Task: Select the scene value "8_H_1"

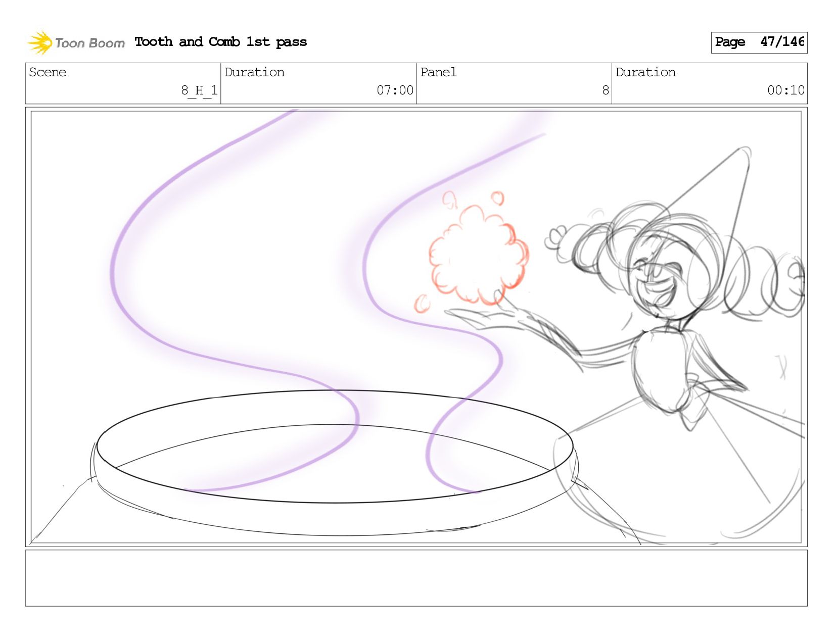Action: click(x=200, y=90)
